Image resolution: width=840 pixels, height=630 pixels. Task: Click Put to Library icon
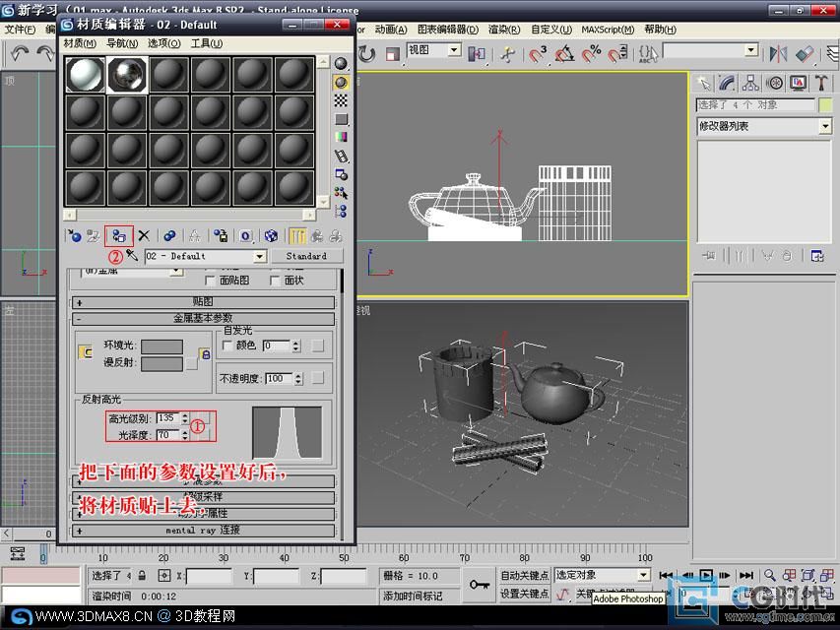click(x=221, y=235)
